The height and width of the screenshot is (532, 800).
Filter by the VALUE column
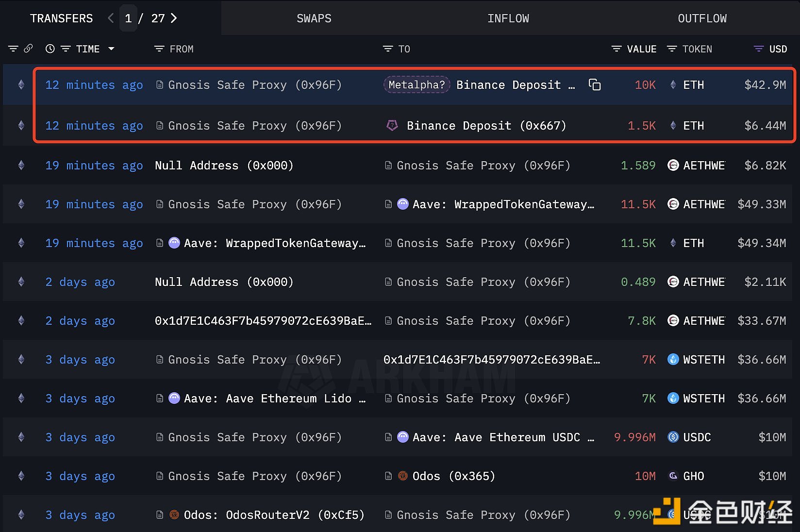coord(617,49)
